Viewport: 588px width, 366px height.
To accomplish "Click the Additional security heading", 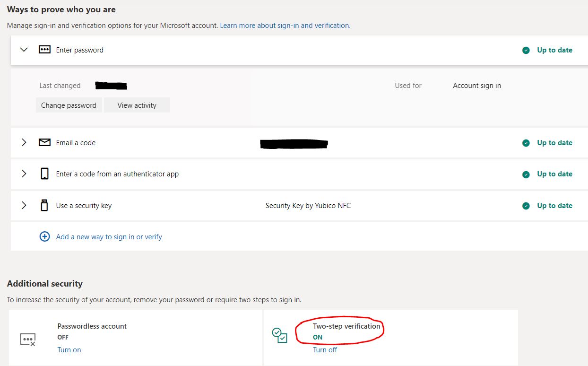I will pyautogui.click(x=45, y=284).
